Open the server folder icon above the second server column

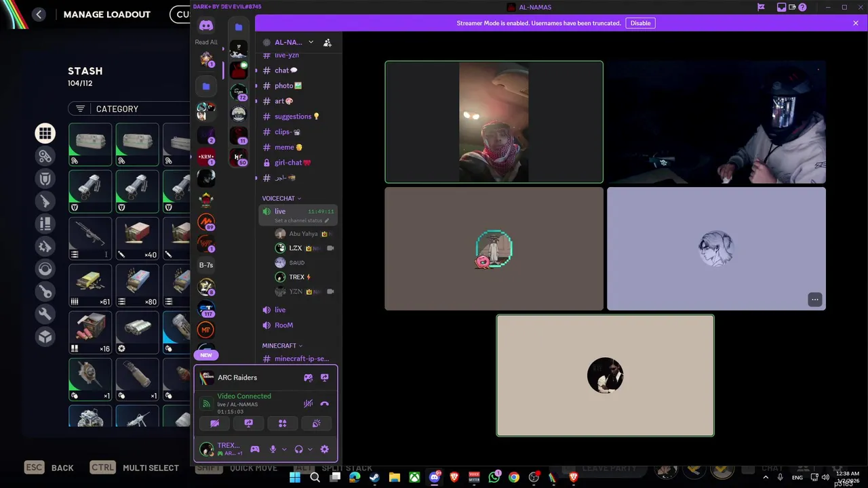click(239, 27)
